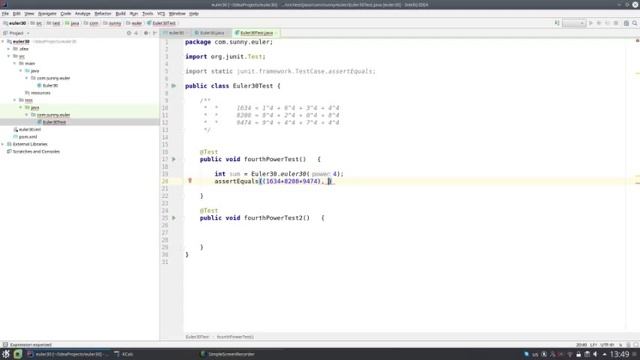Screen dimensions: 640x360
Task: Collapse the test folder node
Action: click(x=15, y=100)
